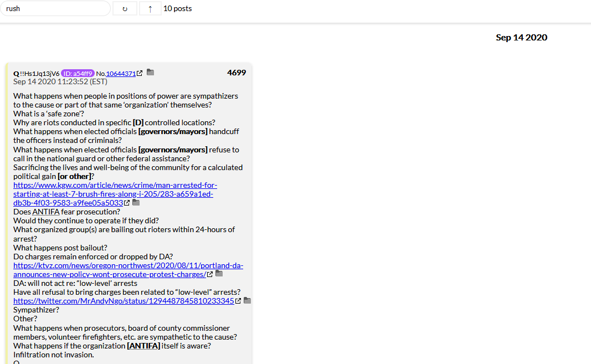Click external link icon after Twitter URL
The width and height of the screenshot is (591, 364).
point(238,301)
